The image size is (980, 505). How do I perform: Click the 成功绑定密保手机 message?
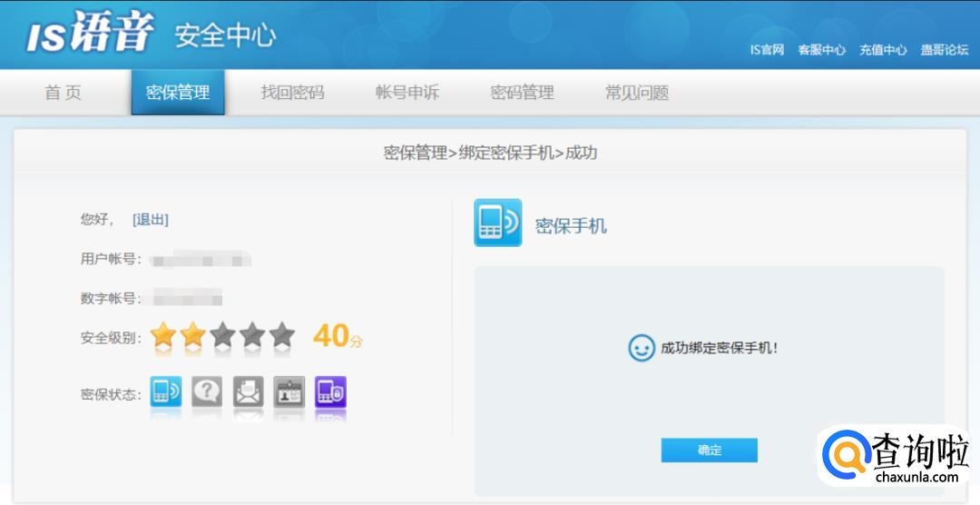pyautogui.click(x=720, y=349)
